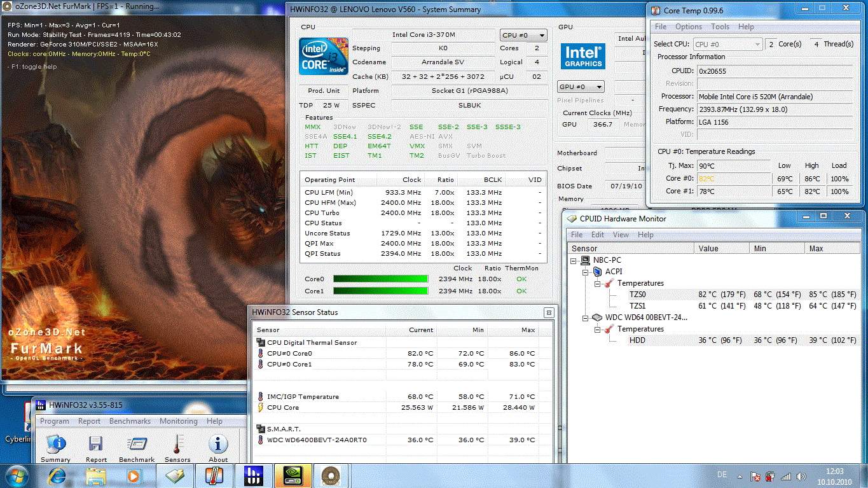This screenshot has width=868, height=488.
Task: Click the DE language indicator
Action: point(722,475)
